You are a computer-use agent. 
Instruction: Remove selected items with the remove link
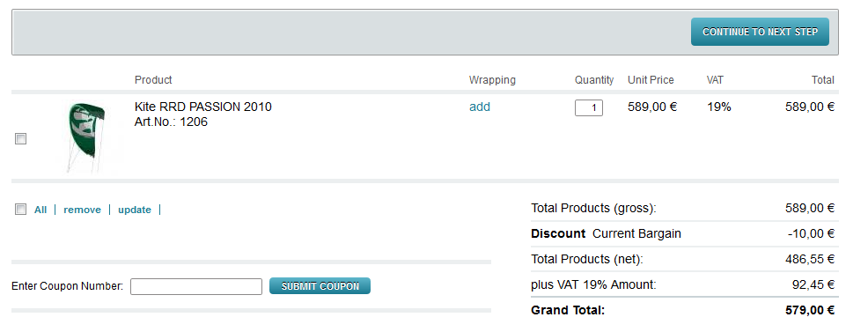[x=83, y=210]
